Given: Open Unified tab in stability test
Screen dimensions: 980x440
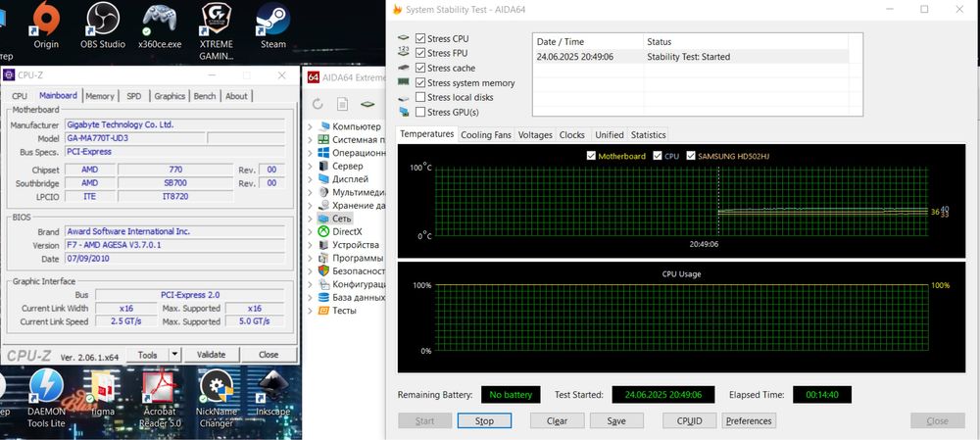Looking at the screenshot, I should [610, 134].
